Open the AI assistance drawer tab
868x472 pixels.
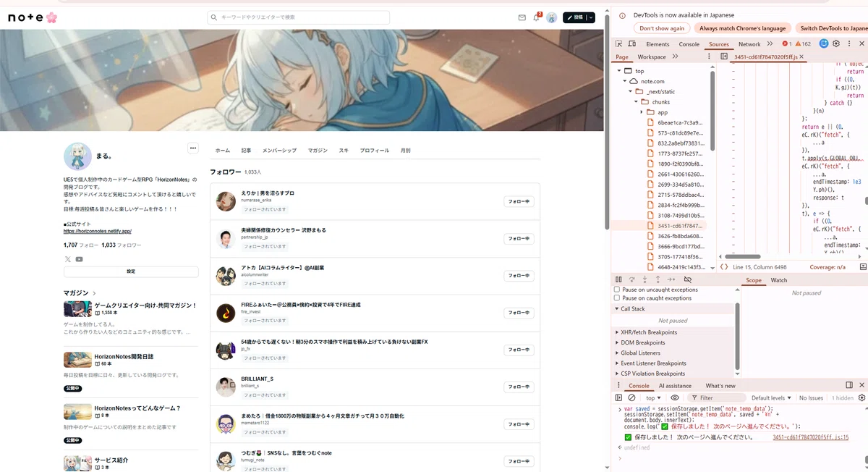pyautogui.click(x=675, y=386)
